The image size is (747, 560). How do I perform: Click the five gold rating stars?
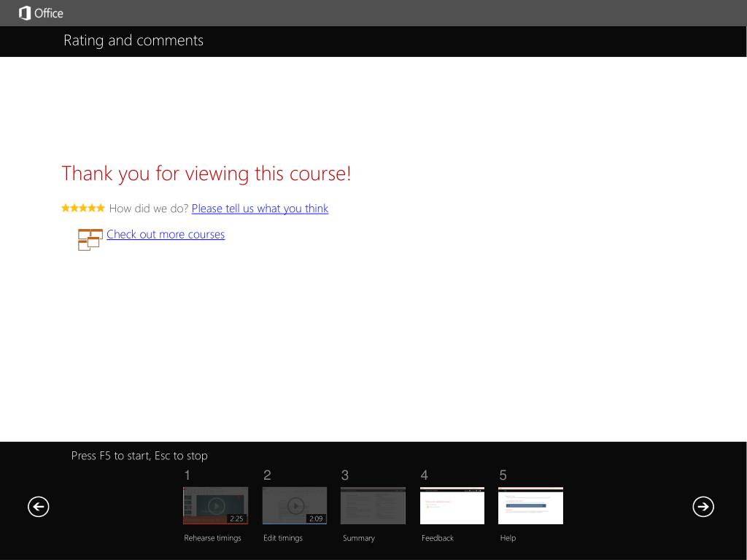(83, 208)
